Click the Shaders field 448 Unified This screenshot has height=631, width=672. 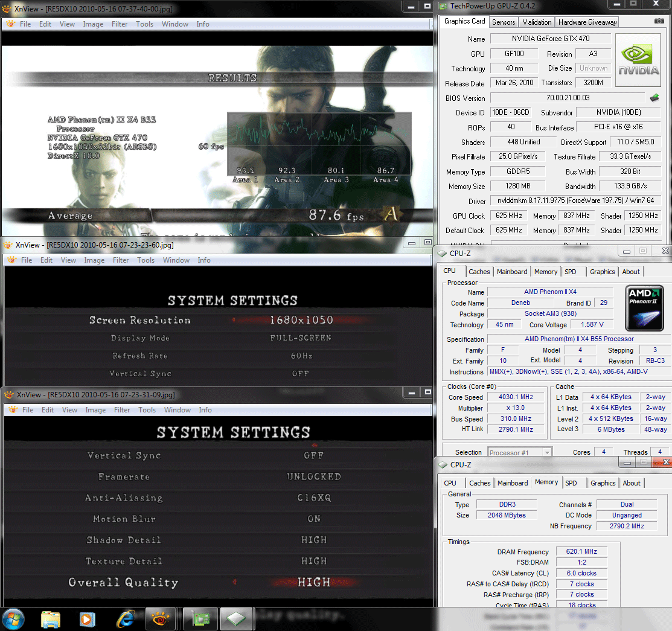coord(523,141)
